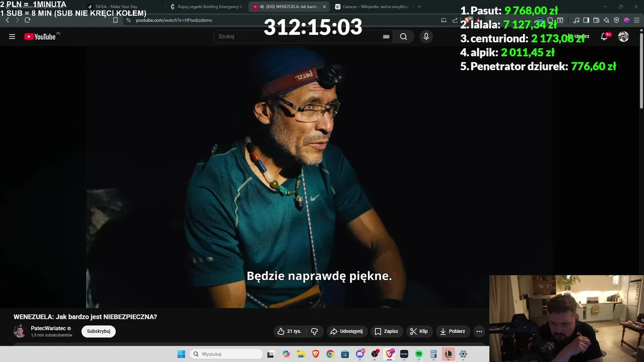Toggle the browser sidebar panel icon
This screenshot has width=644, height=362.
pyautogui.click(x=586, y=20)
